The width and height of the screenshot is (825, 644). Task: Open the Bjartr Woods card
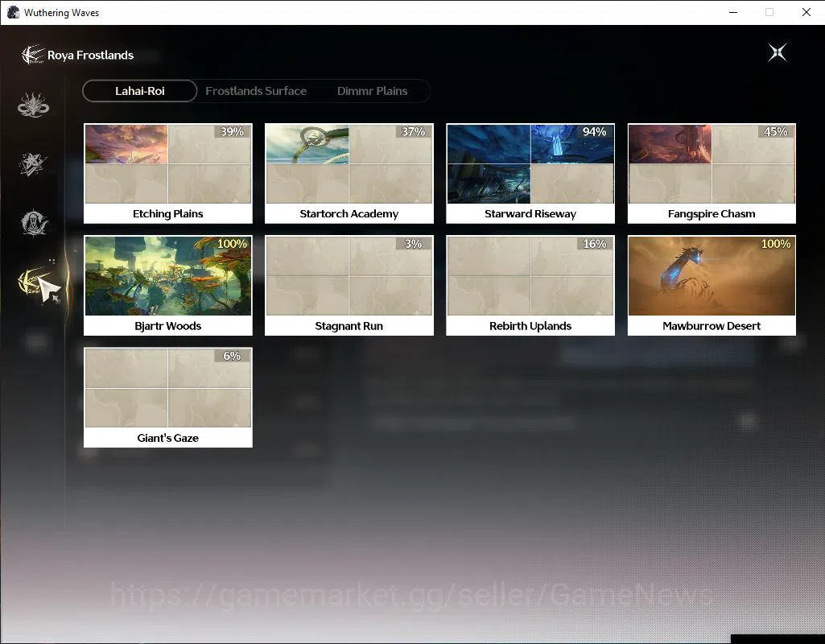(x=168, y=286)
